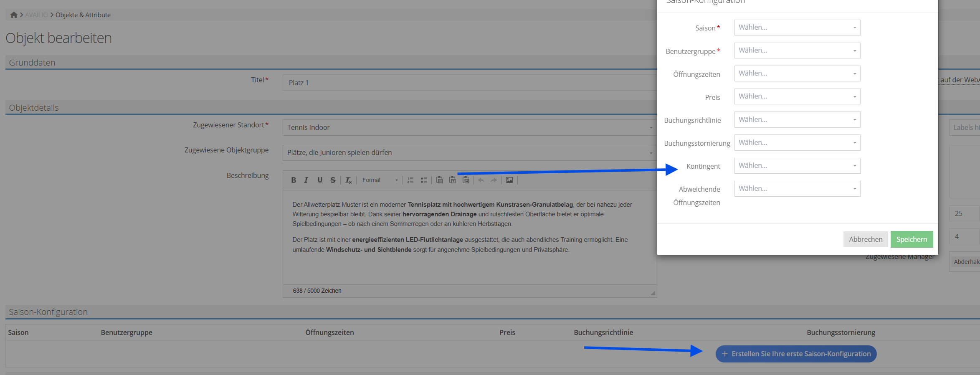Click the paste as plain text icon
This screenshot has height=375, width=980.
tap(452, 180)
